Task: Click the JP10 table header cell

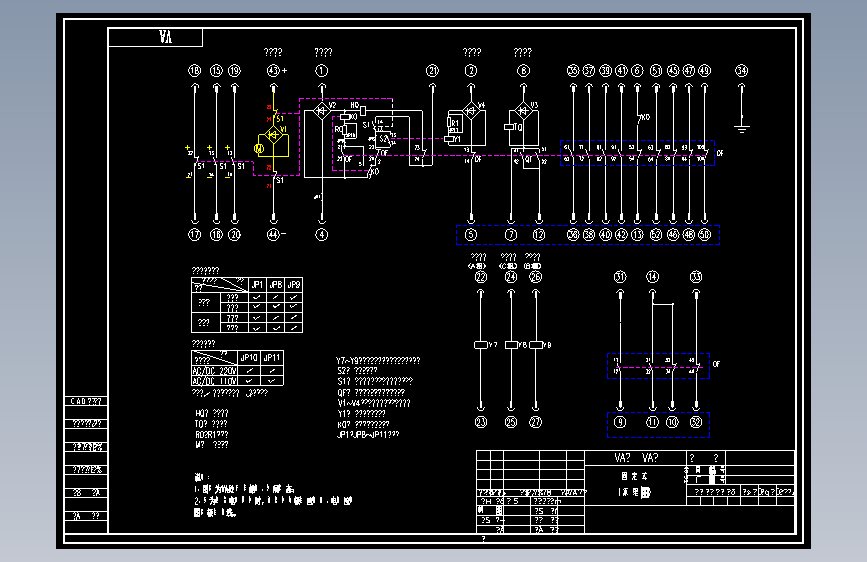Action: [x=249, y=357]
